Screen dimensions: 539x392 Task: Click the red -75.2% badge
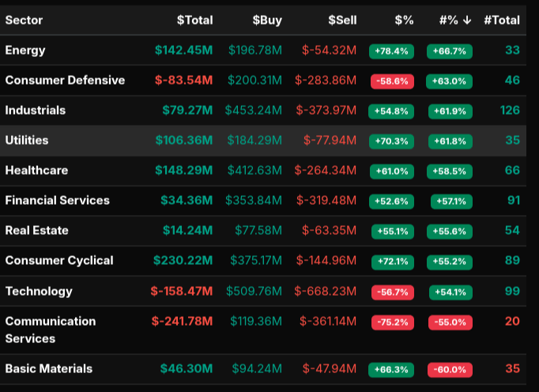(392, 322)
